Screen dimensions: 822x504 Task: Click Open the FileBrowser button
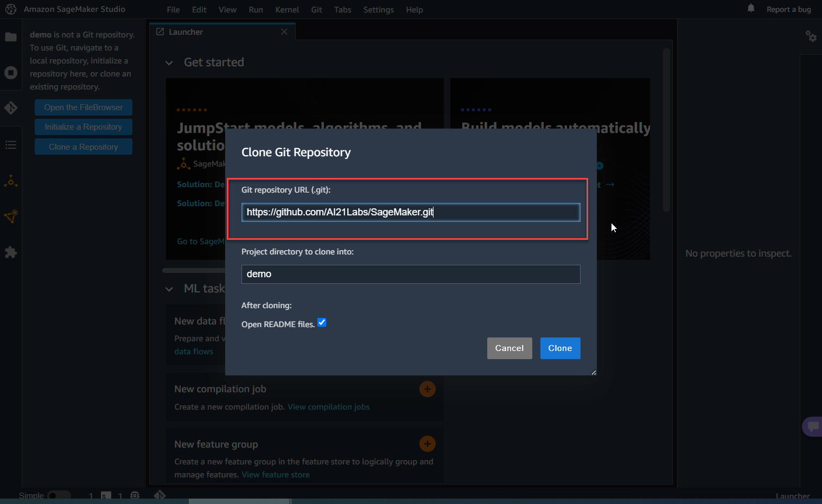pyautogui.click(x=84, y=107)
